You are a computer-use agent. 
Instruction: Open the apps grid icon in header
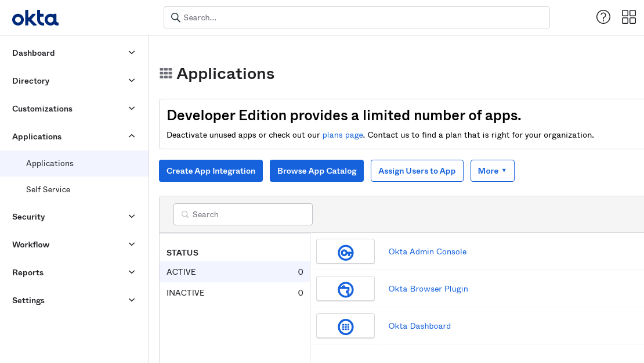[x=628, y=17]
